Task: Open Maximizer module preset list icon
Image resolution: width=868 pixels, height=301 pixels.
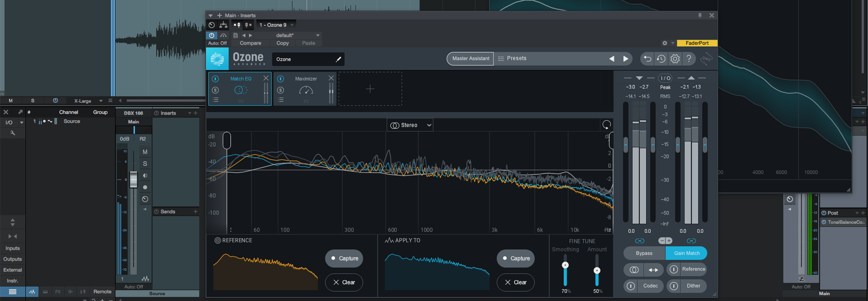Action: [281, 100]
